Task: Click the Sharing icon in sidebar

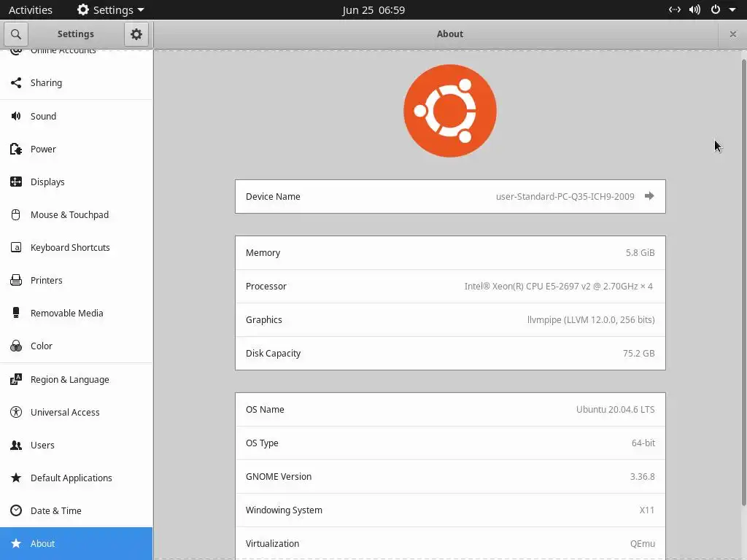Action: 16,83
